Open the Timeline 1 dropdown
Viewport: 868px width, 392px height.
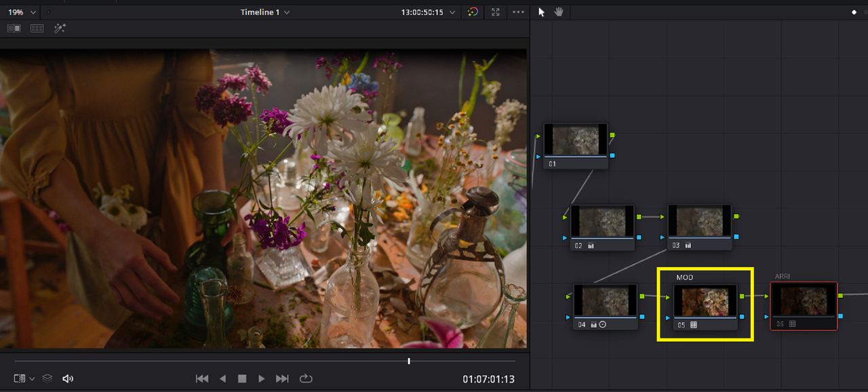[265, 12]
